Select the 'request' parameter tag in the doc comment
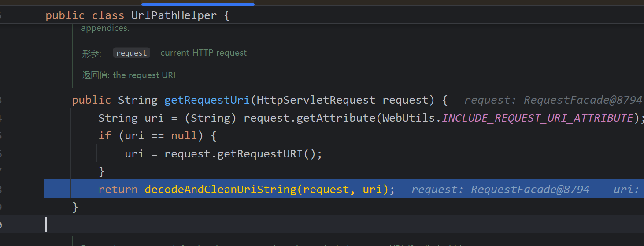The height and width of the screenshot is (246, 644). pos(131,53)
